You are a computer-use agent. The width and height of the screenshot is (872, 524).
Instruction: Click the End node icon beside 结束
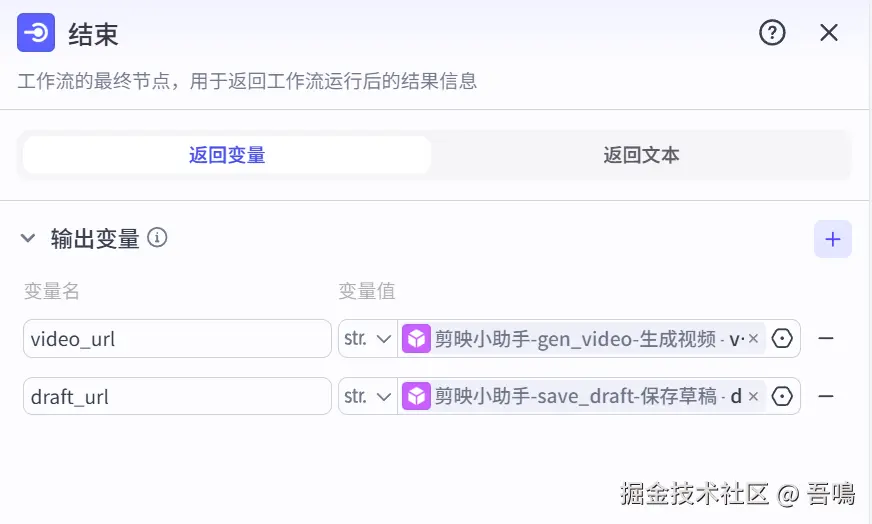[x=36, y=33]
